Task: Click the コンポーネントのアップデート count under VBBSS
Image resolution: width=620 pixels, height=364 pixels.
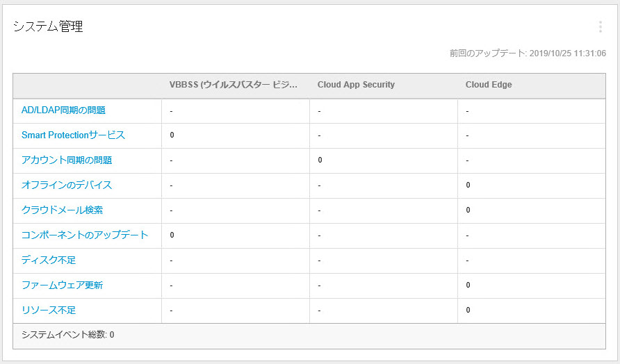Action: pyautogui.click(x=172, y=235)
